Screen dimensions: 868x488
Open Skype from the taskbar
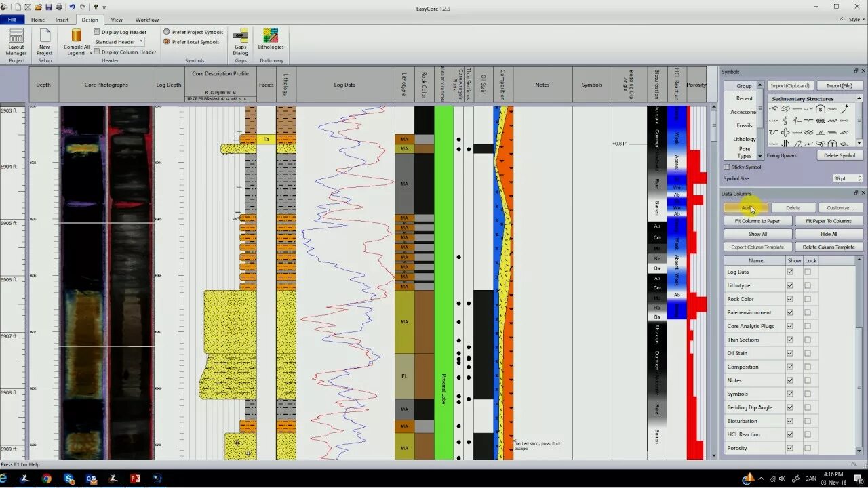click(68, 479)
